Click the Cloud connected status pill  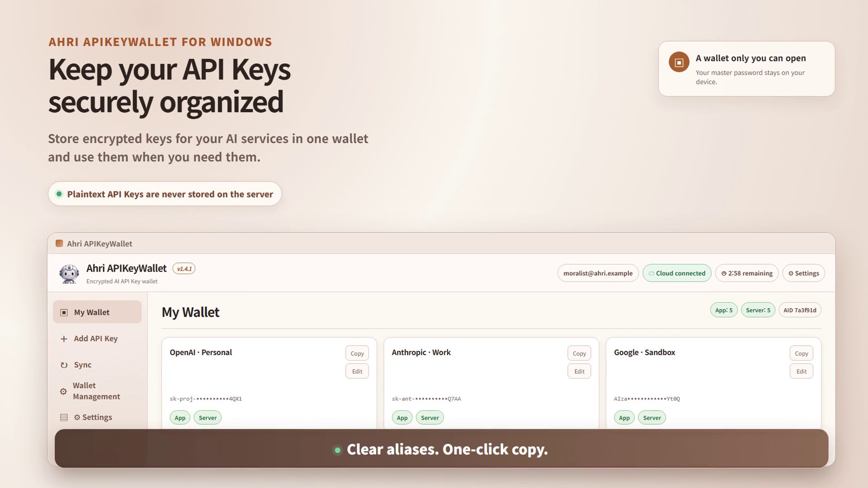pyautogui.click(x=677, y=273)
